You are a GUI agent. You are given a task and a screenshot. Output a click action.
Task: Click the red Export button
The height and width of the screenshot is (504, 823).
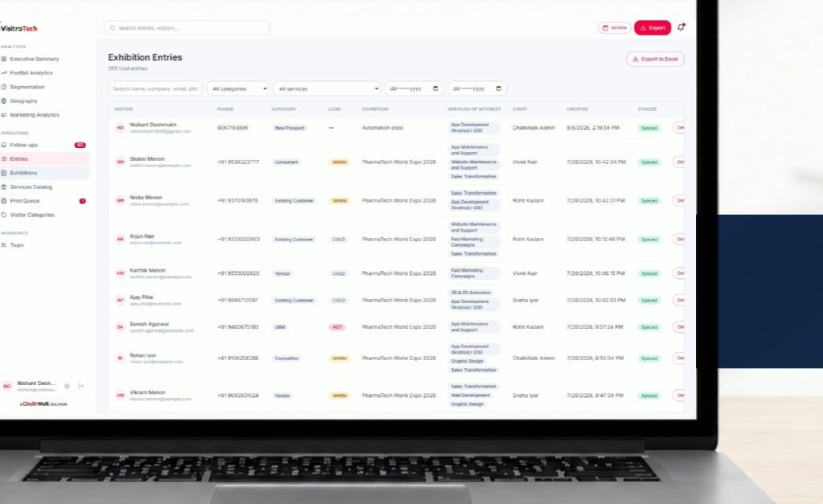[653, 28]
